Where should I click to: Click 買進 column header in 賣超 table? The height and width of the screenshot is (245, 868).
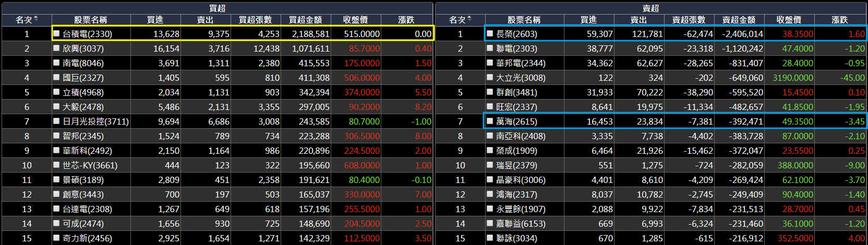(x=589, y=20)
